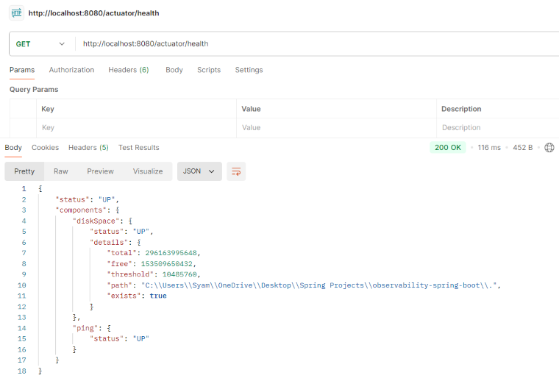The height and width of the screenshot is (392, 559).
Task: Open the JSON format dropdown
Action: [x=199, y=171]
